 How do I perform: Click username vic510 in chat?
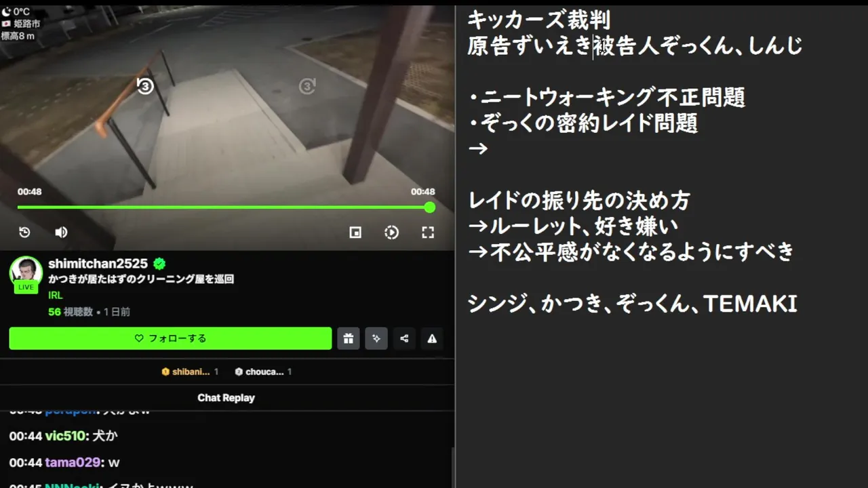coord(66,436)
